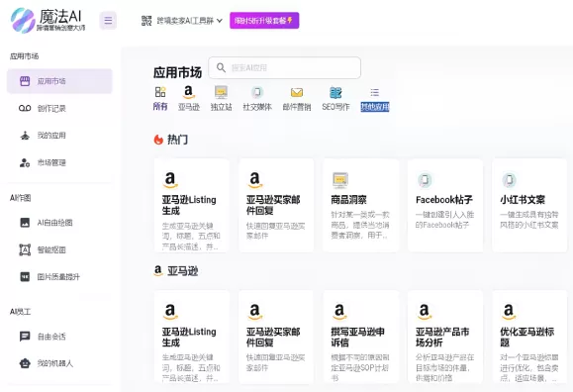Open the 小红书文案 app card
This screenshot has height=392, width=573.
click(529, 205)
